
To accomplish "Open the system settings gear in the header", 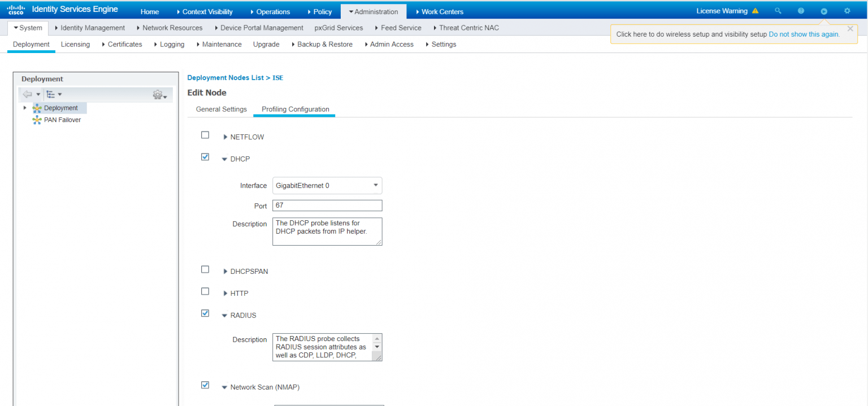I will [x=847, y=11].
